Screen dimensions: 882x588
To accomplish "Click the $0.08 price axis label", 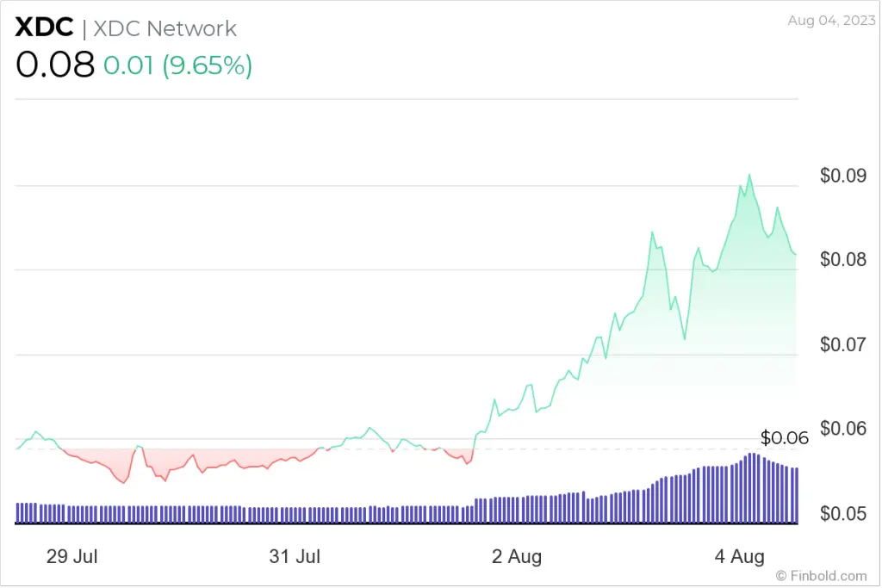I will [x=842, y=260].
